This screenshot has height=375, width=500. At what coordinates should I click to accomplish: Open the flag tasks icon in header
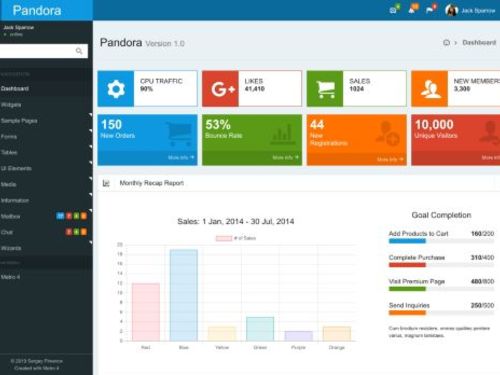pyautogui.click(x=430, y=10)
